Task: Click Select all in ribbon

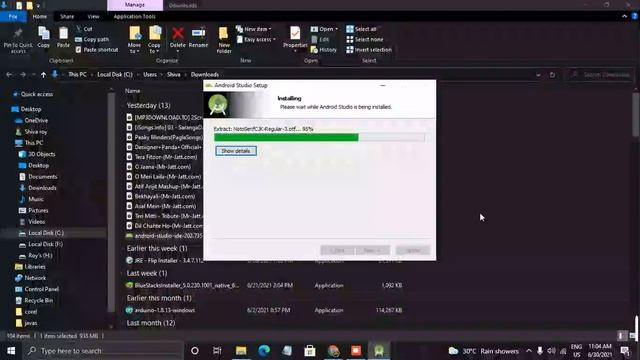Action: 361,29
